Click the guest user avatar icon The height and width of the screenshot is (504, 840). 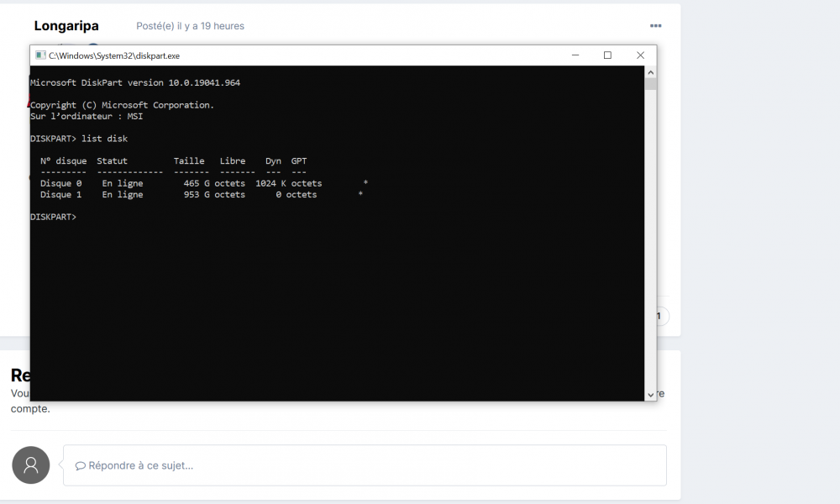click(x=30, y=465)
